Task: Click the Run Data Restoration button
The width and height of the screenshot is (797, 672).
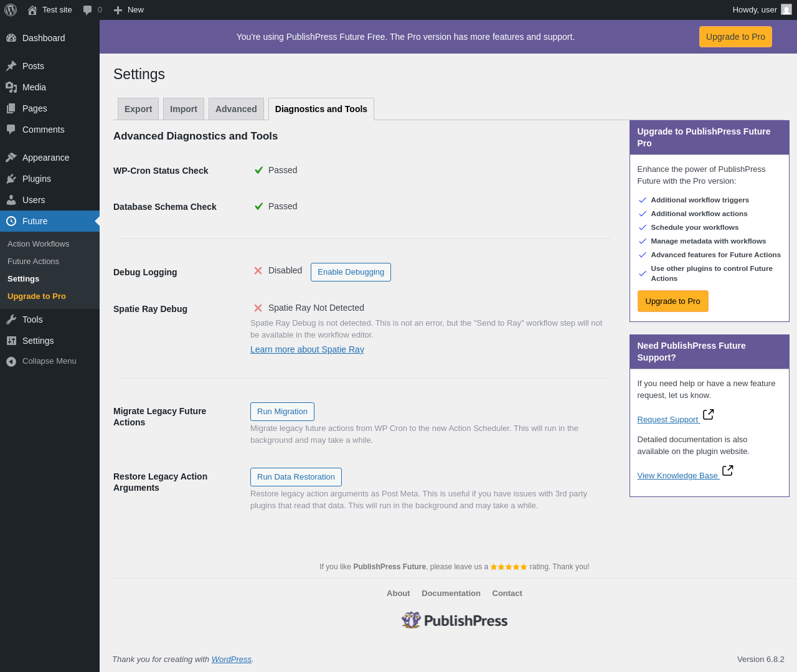Action: (x=296, y=477)
